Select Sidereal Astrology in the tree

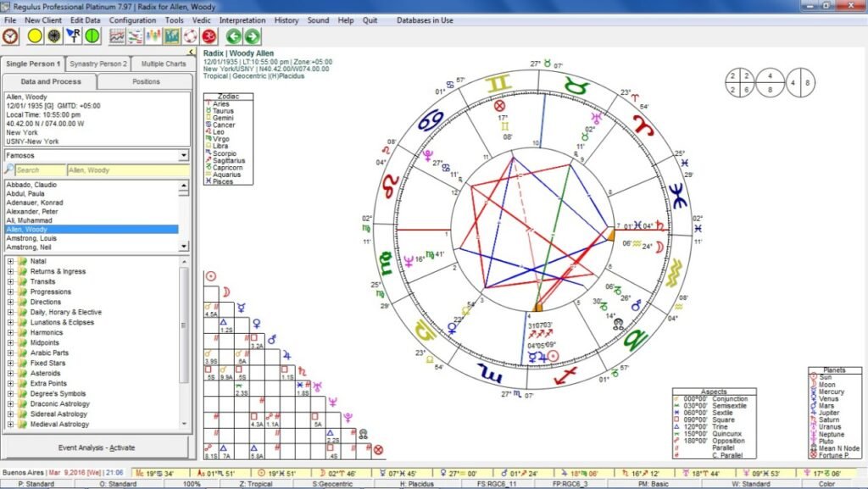58,414
